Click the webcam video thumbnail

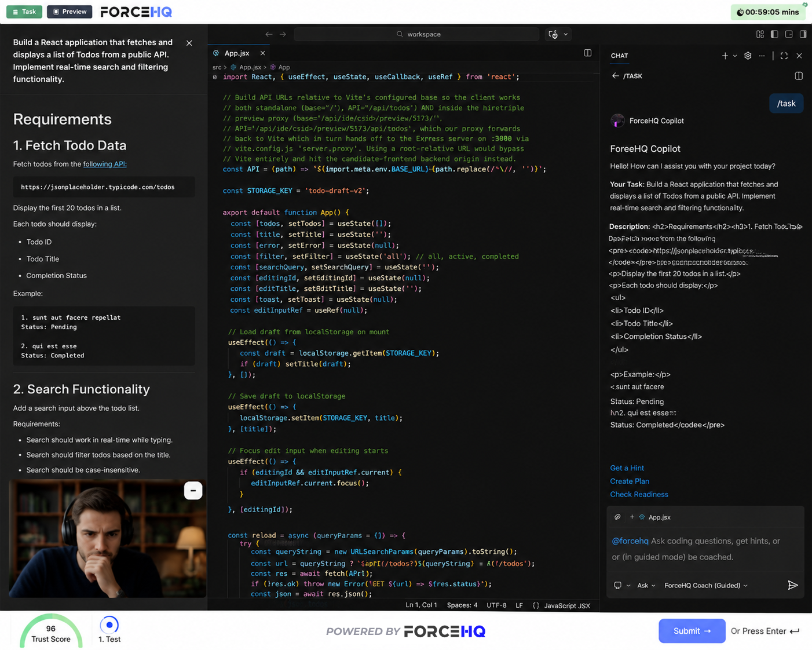(x=108, y=539)
